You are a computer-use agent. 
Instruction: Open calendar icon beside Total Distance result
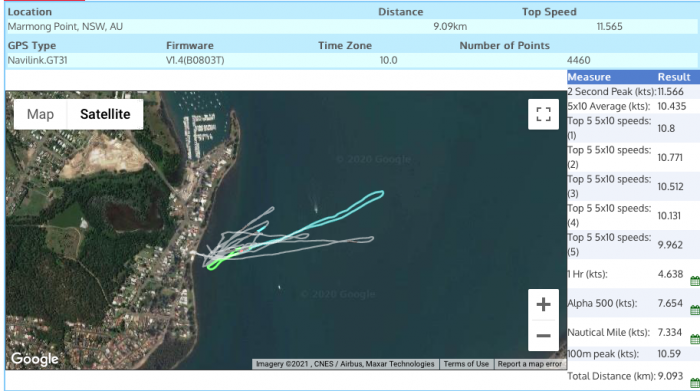tap(695, 383)
